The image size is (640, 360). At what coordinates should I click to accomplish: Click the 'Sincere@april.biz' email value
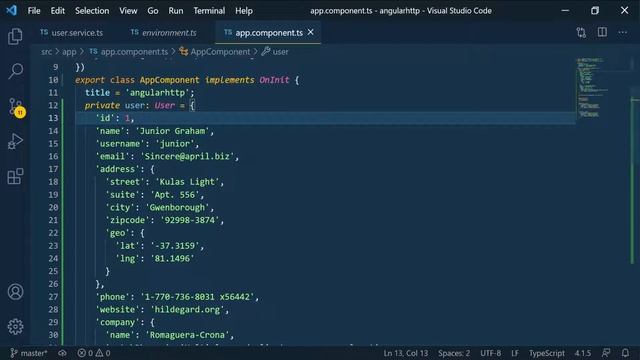pos(187,156)
